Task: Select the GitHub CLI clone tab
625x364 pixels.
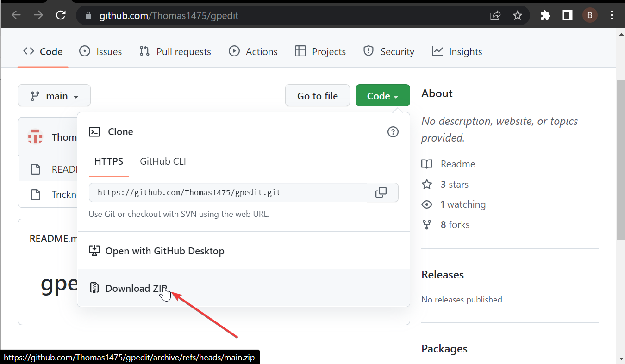Action: (163, 161)
